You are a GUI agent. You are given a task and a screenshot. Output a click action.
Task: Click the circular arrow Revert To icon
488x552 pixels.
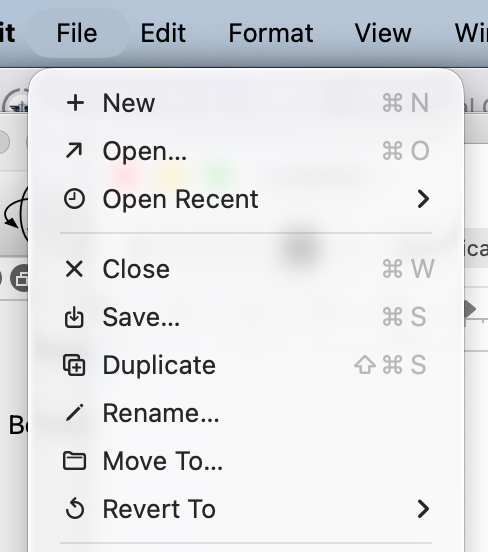tap(75, 509)
